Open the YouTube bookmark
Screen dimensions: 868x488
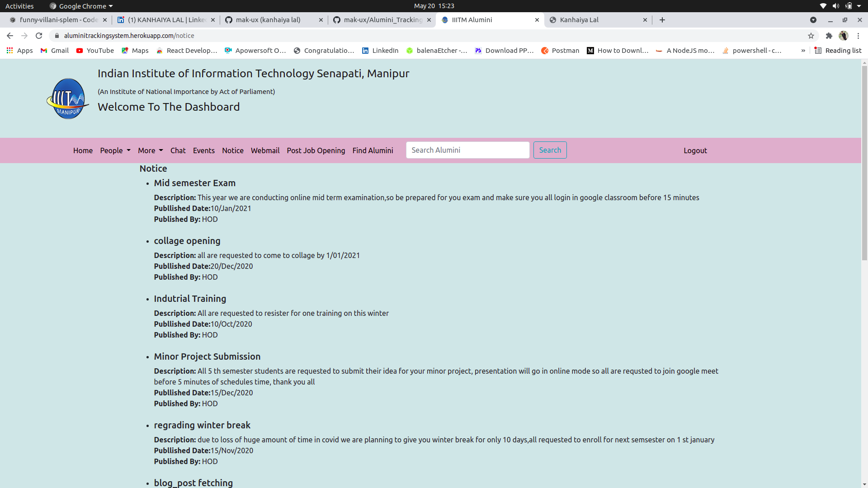(x=94, y=50)
